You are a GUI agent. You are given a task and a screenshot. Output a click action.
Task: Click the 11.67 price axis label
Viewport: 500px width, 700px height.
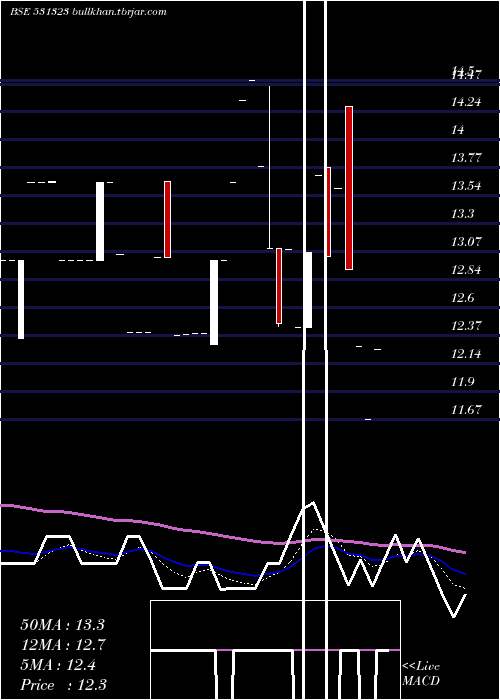pyautogui.click(x=466, y=410)
